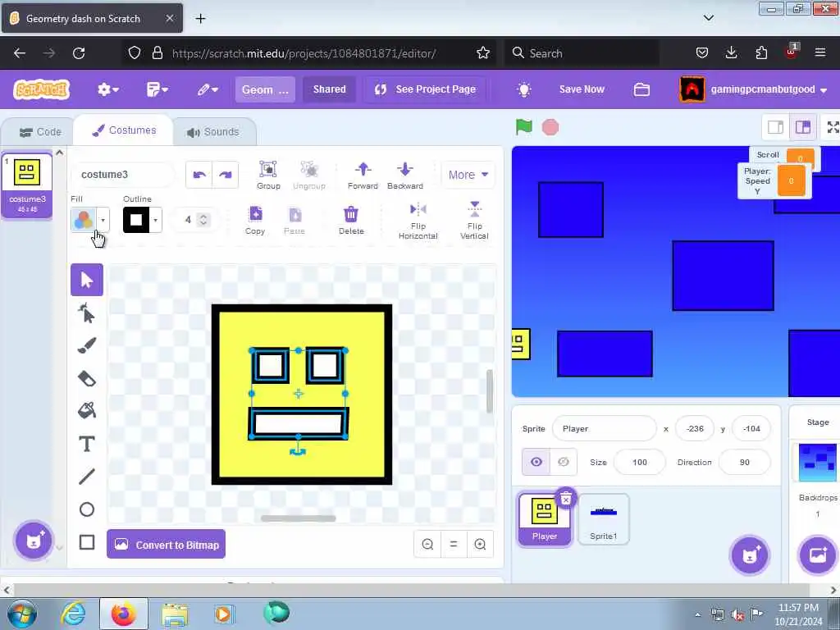The image size is (840, 630).
Task: Select the Text tool
Action: coord(87,444)
